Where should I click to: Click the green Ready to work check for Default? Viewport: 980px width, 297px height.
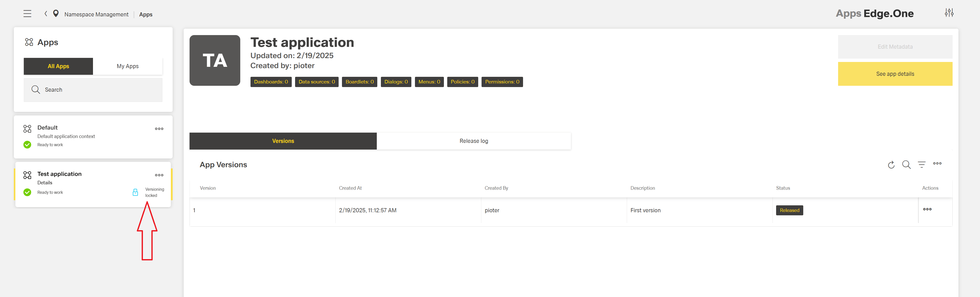point(27,144)
